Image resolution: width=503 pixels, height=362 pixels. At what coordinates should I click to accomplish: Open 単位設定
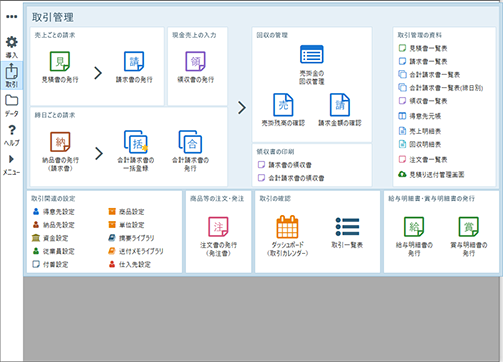pyautogui.click(x=126, y=225)
